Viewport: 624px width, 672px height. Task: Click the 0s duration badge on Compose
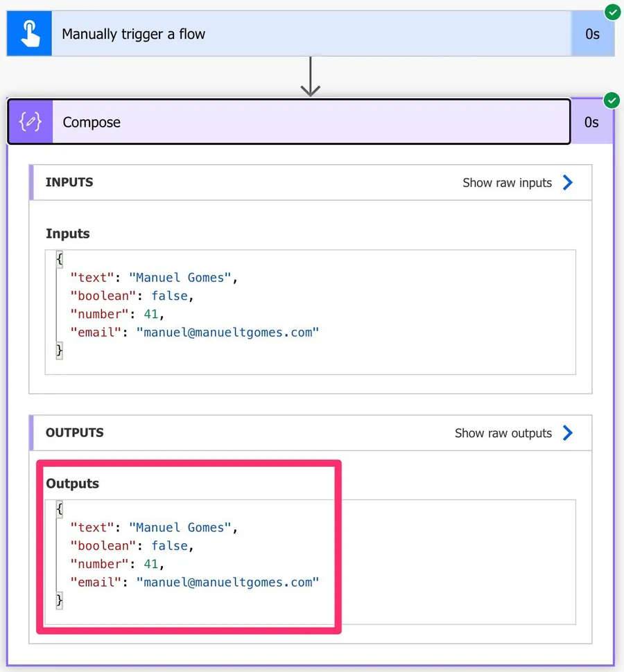tap(591, 122)
